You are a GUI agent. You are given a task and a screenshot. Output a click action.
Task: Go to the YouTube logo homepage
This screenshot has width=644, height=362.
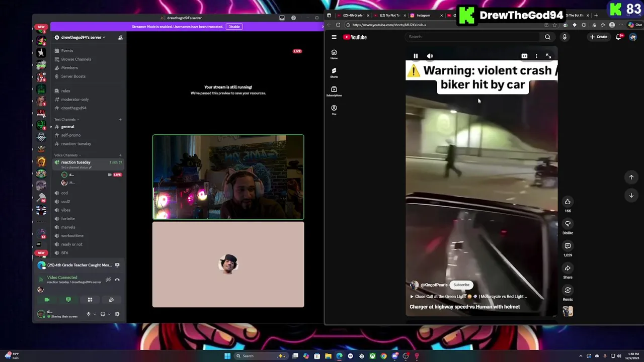(x=355, y=37)
